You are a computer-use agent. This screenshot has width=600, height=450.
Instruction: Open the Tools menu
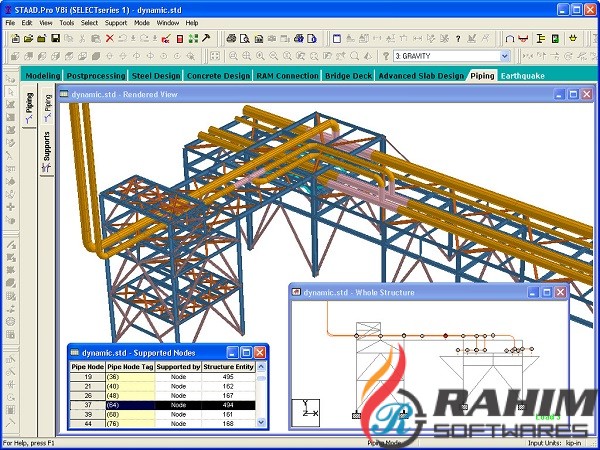point(66,22)
